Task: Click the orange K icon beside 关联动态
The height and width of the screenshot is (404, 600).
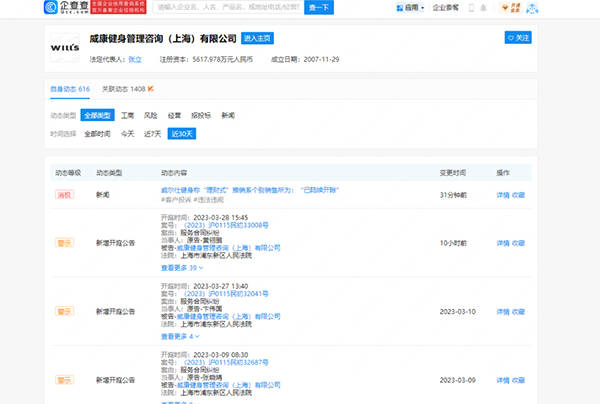Action: [151, 89]
